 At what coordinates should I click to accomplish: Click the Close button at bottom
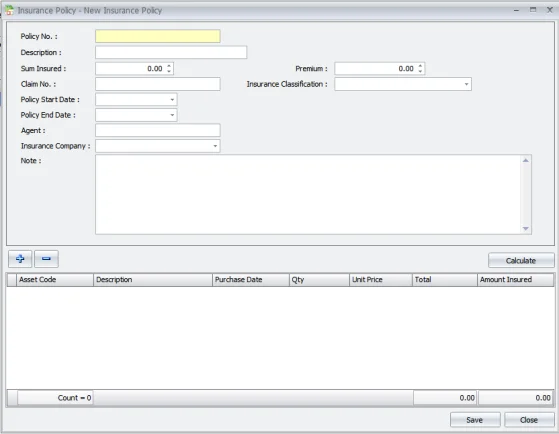529,420
